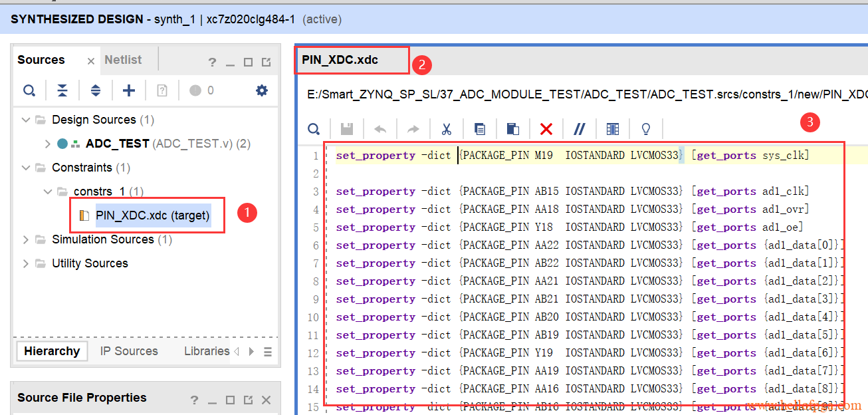Expand the Simulation Sources node

(x=26, y=239)
